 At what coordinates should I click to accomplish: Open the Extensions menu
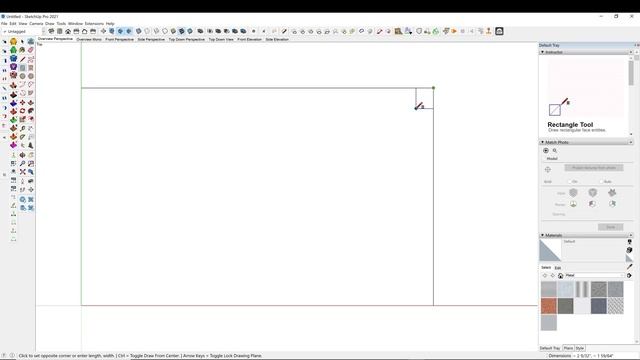[94, 24]
